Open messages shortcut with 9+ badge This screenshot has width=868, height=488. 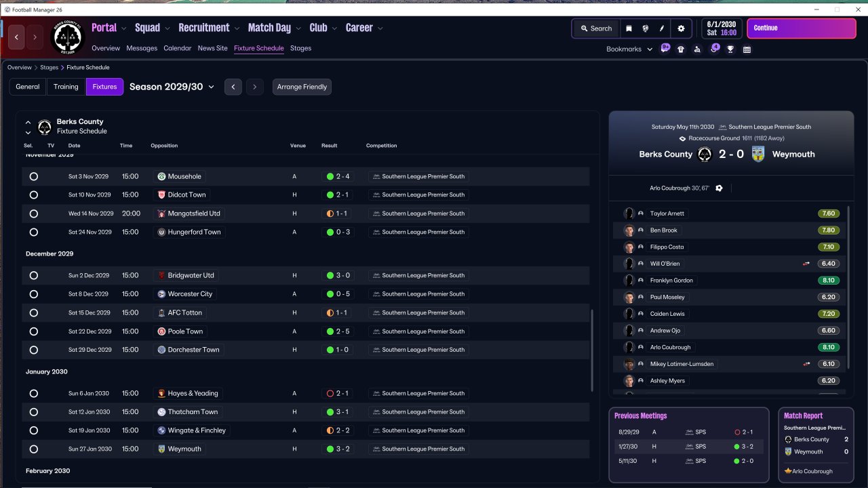pyautogui.click(x=665, y=48)
